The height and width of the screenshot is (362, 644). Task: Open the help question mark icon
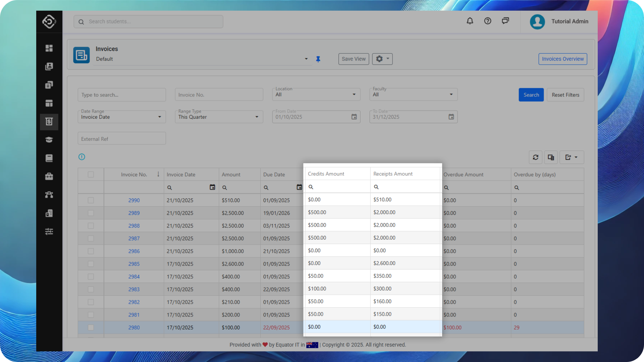tap(488, 21)
